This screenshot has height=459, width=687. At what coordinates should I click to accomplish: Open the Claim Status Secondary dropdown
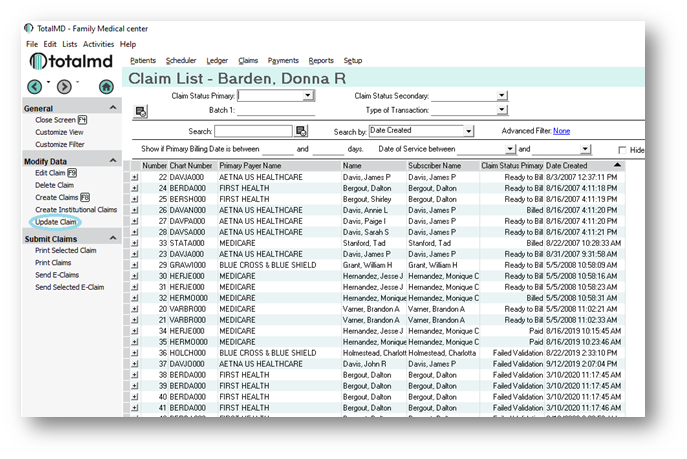tap(502, 96)
